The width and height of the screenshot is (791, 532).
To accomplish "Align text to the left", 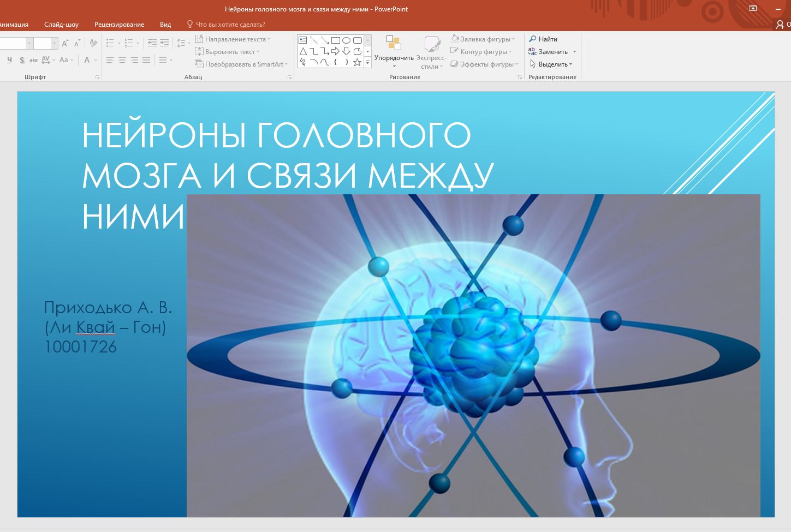I will point(110,60).
